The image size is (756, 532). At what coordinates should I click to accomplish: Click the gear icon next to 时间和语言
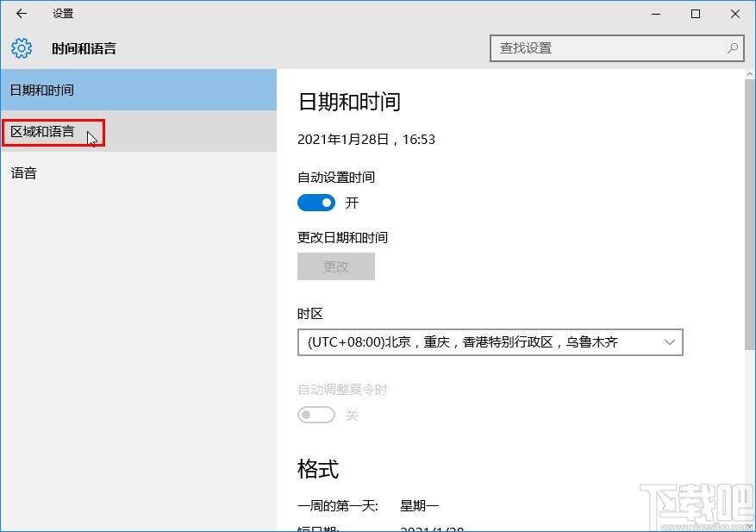(21, 48)
